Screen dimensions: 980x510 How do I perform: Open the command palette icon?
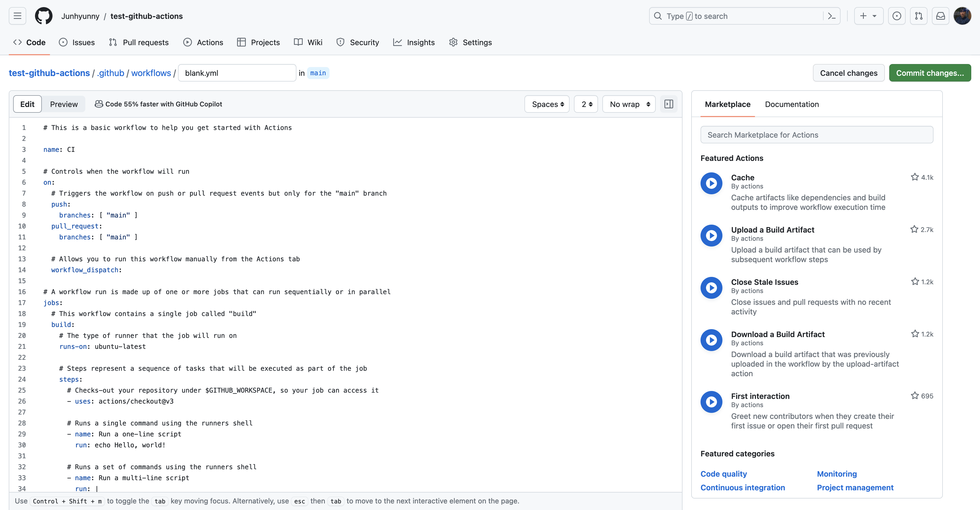coord(832,16)
